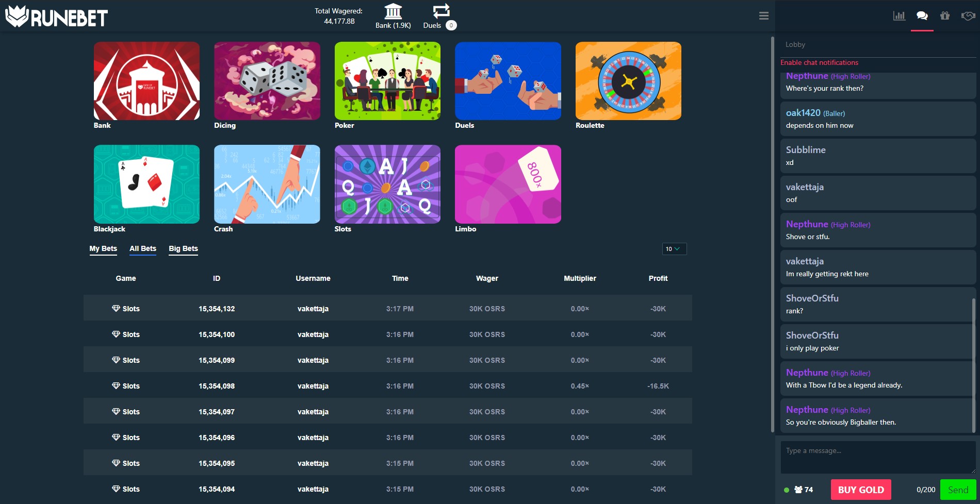Click the Slots diamond icon for bet 15,354,094

116,489
